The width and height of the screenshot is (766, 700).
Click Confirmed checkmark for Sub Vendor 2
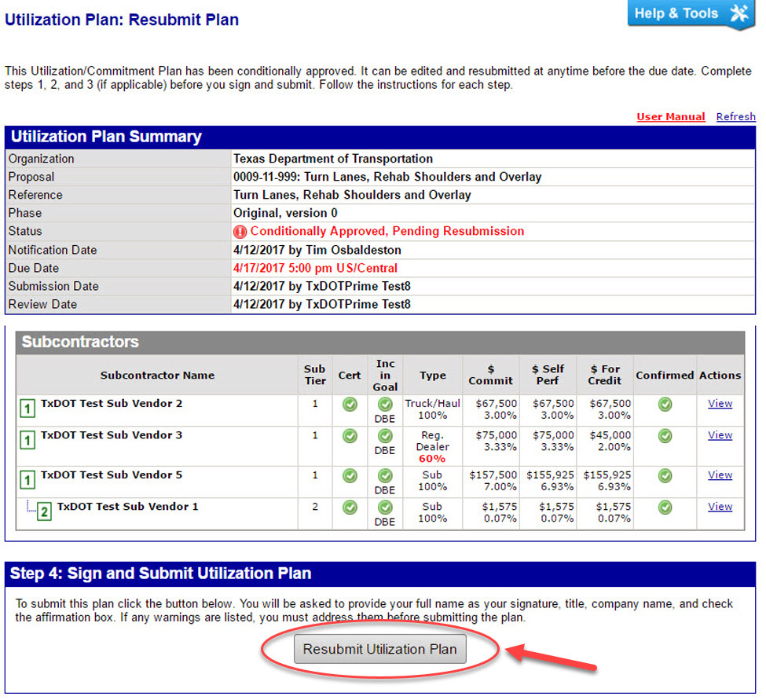665,405
